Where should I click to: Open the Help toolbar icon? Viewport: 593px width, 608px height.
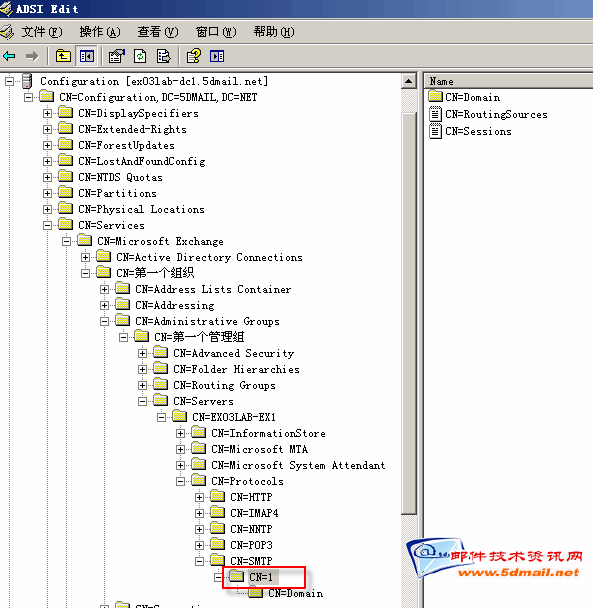(194, 56)
